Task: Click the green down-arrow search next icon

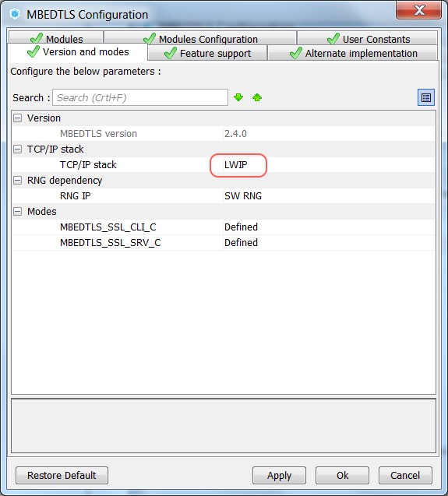Action: tap(238, 97)
